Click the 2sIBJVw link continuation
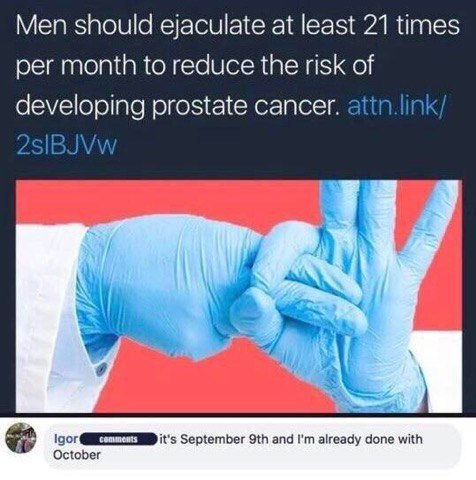The image size is (476, 480). (67, 146)
